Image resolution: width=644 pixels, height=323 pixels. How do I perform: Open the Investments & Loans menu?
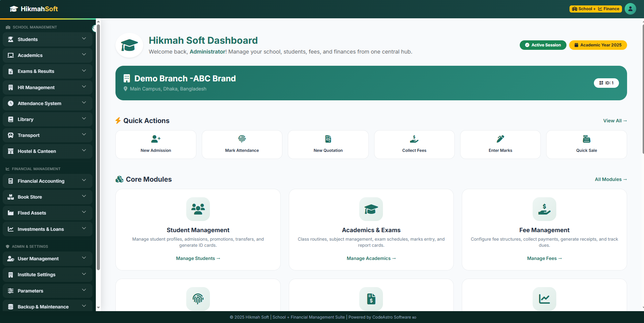(47, 229)
